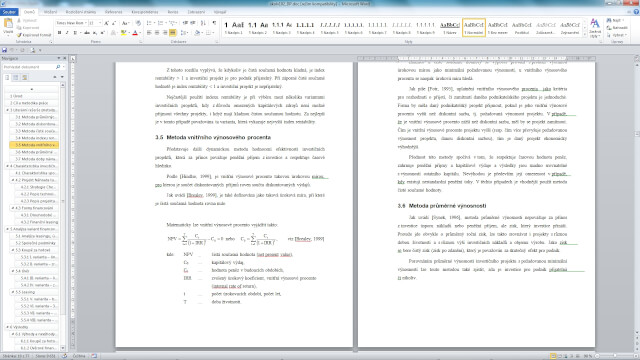Screen dimensions: 640x360
Task: Click the bulleted list icon
Action: click(149, 23)
